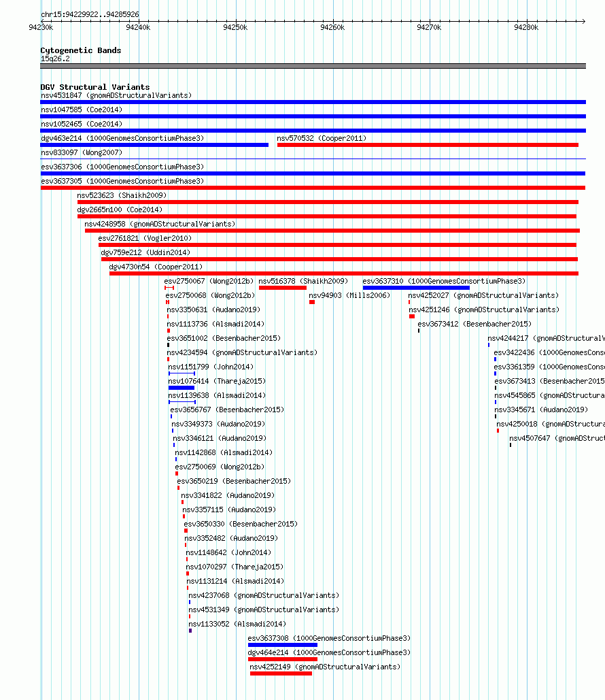Open nsv3341822 (Audano2019) variant
Image resolution: width=605 pixels, height=700 pixels.
[x=228, y=495]
